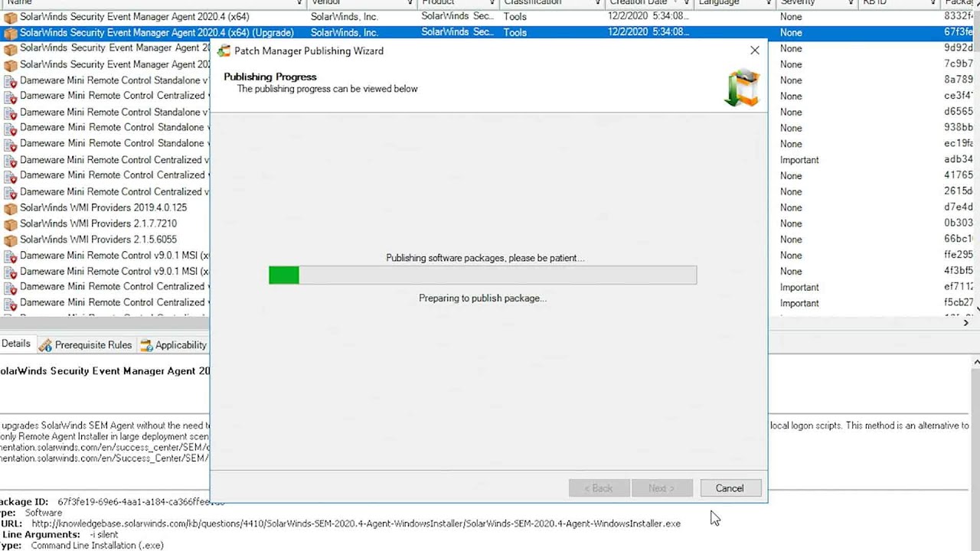Viewport: 980px width, 551px height.
Task: Click the details pane scrollbar up arrow
Action: point(976,361)
